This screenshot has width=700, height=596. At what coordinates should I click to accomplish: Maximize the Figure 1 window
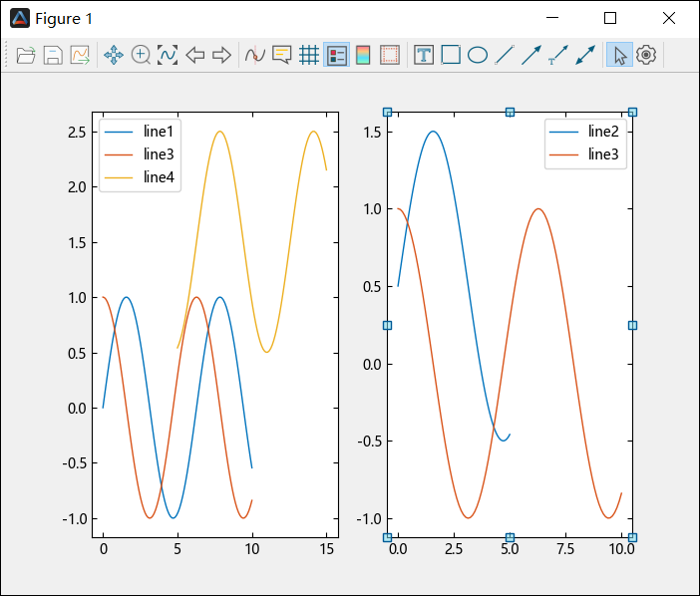pyautogui.click(x=610, y=18)
